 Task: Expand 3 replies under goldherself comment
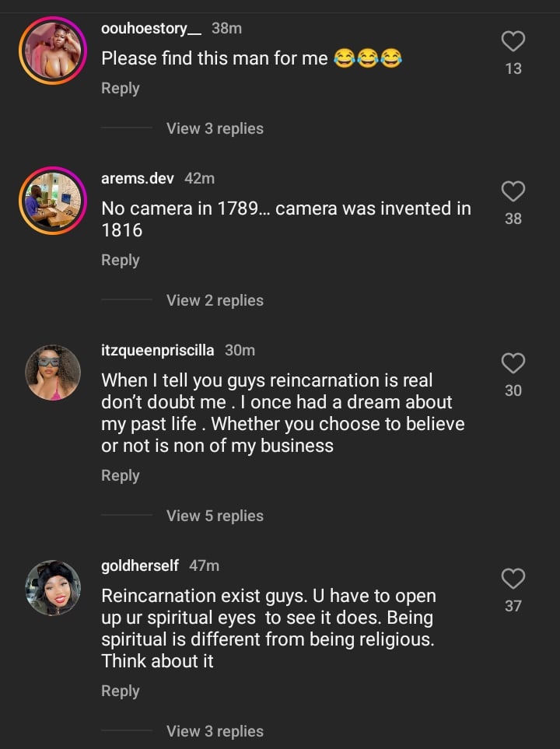[x=215, y=731]
